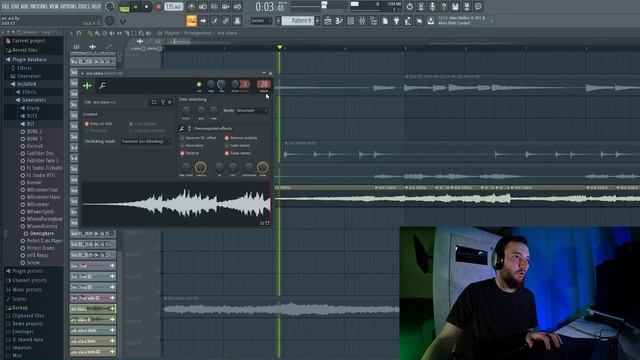Screen dimensions: 640x360
Task: Open the FILE menu
Action: click(5, 7)
